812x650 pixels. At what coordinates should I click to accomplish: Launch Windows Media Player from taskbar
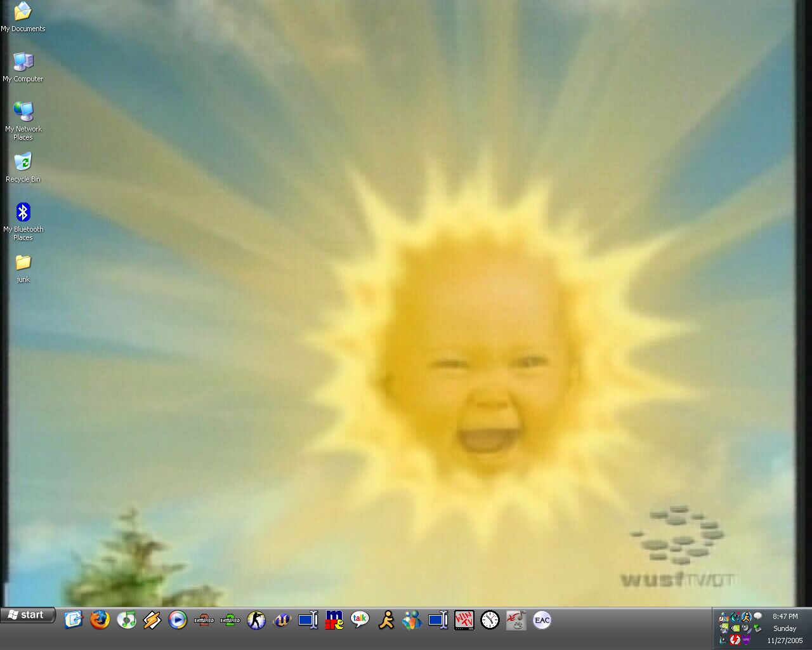(178, 620)
